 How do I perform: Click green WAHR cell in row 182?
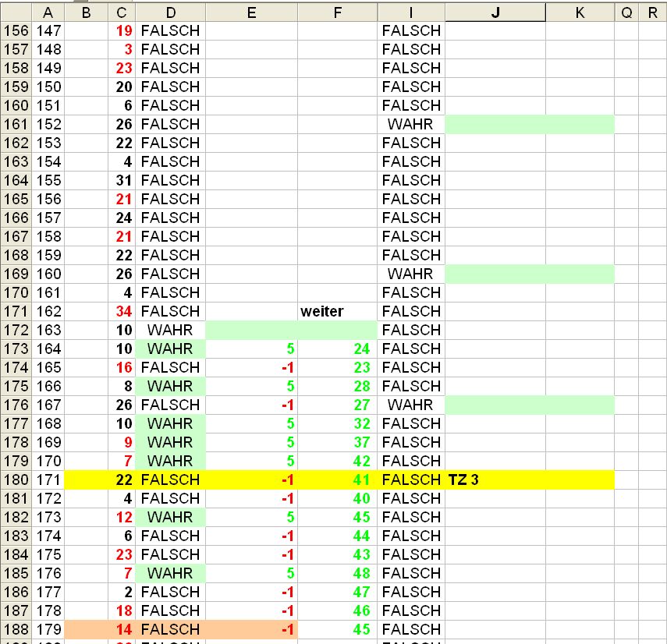point(171,517)
